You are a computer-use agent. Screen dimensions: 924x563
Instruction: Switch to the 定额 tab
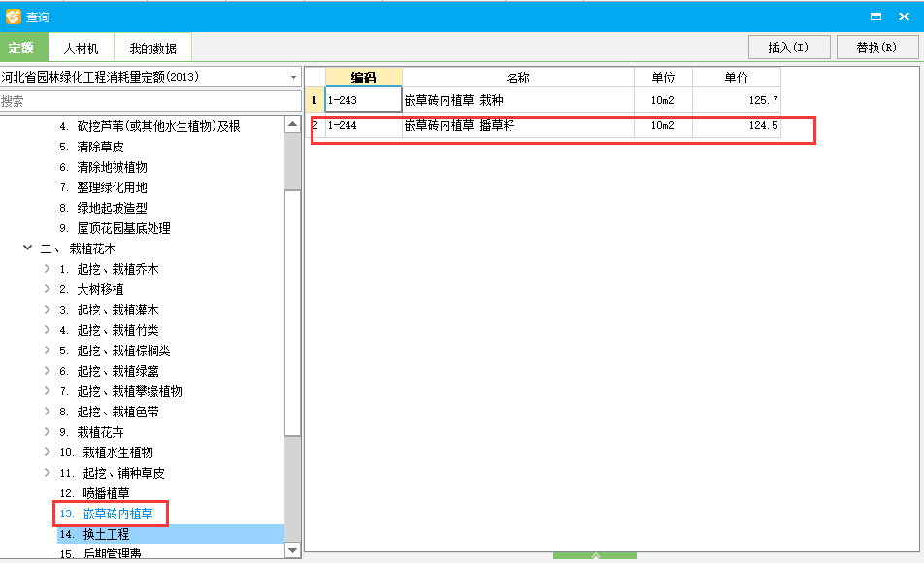[23, 48]
